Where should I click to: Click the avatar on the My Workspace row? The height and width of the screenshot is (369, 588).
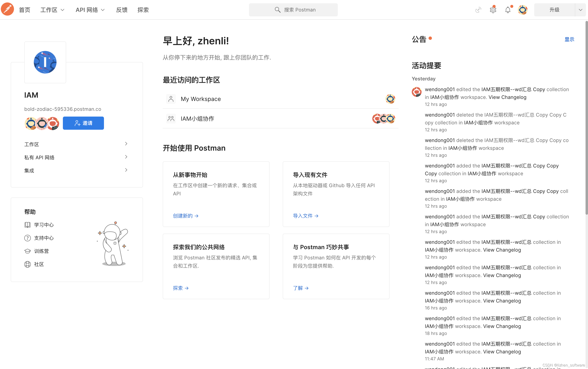pos(390,99)
